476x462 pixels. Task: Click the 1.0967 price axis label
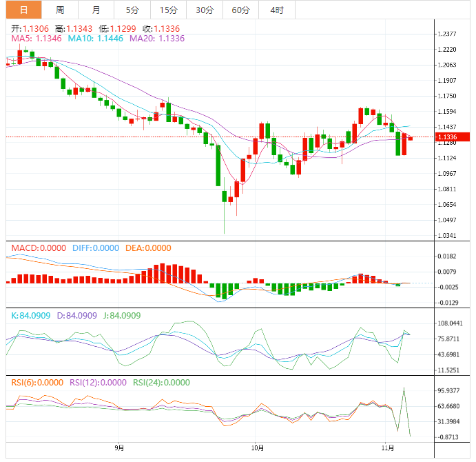447,174
